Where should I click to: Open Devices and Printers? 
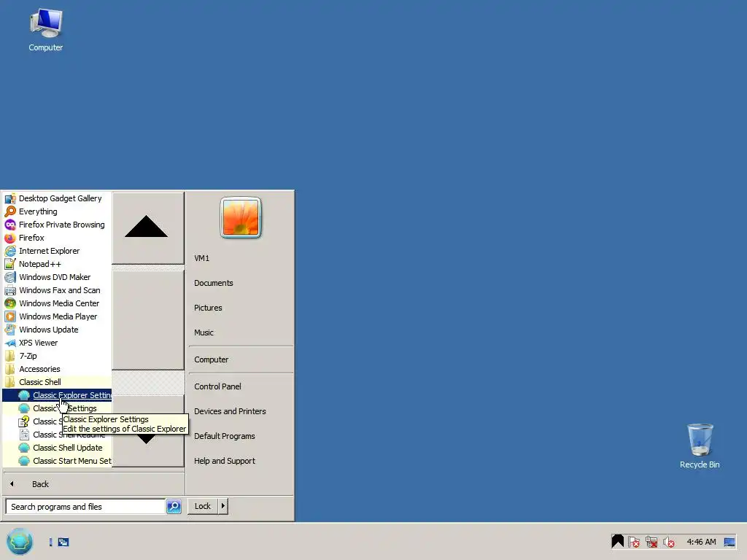tap(241, 411)
